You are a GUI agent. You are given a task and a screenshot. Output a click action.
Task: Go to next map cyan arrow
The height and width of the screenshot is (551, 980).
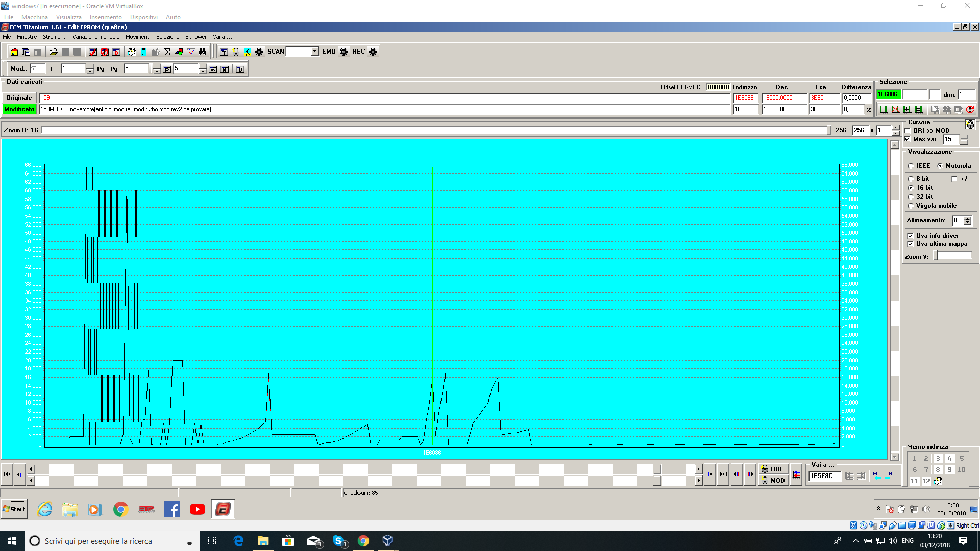coord(889,475)
